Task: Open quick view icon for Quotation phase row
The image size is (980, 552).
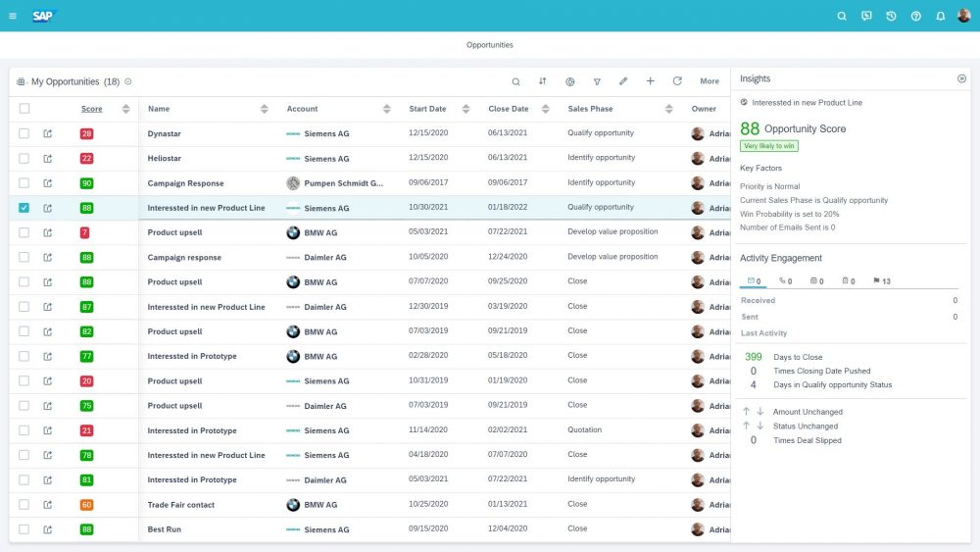Action: [x=47, y=430]
